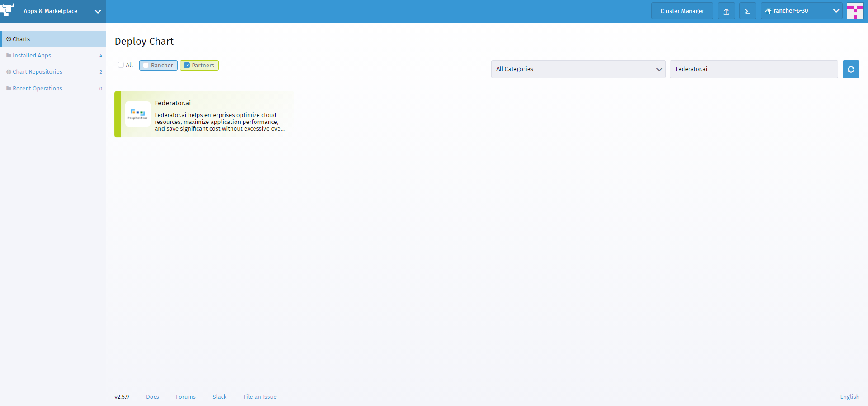868x406 pixels.
Task: Open the rancher-6-30 cluster dropdown
Action: [x=801, y=11]
